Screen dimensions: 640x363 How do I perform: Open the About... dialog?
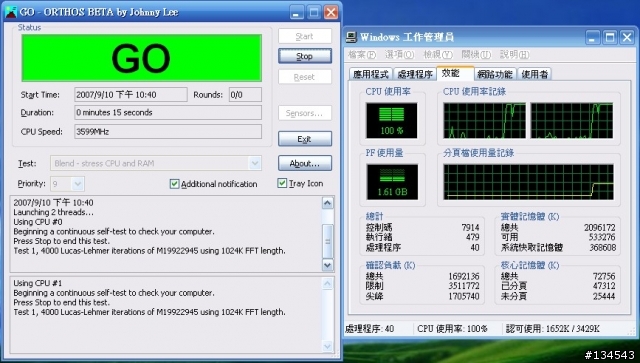(304, 163)
